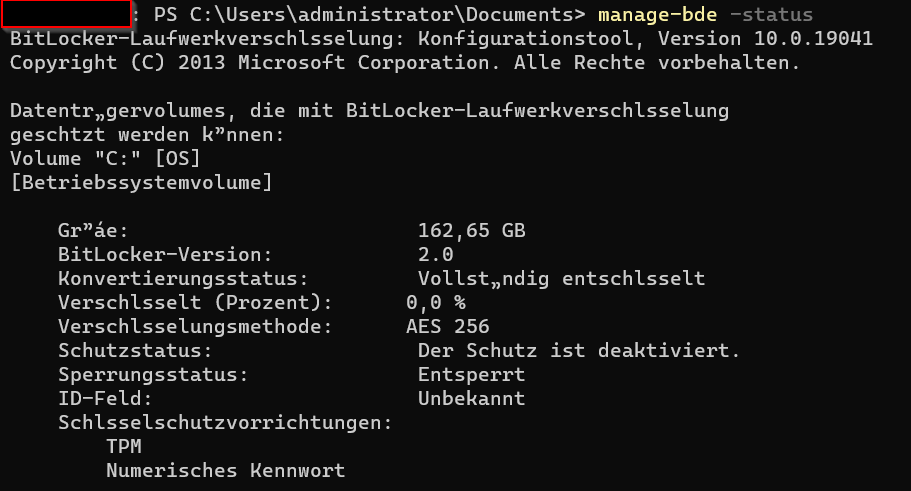Click the Schlüsselschutzvorrichtungen label
This screenshot has height=491, width=911.
tap(225, 422)
